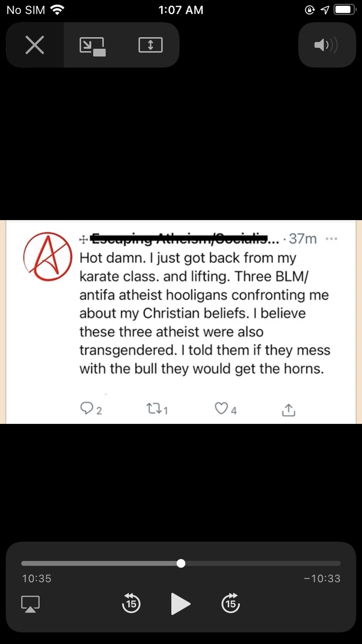Tap the battery indicator in status bar

pyautogui.click(x=344, y=10)
